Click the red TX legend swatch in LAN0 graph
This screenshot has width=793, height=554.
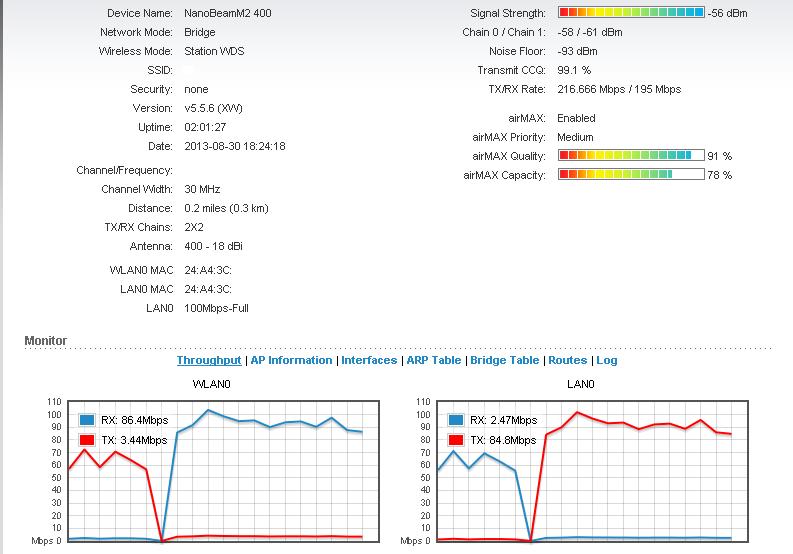coord(457,440)
